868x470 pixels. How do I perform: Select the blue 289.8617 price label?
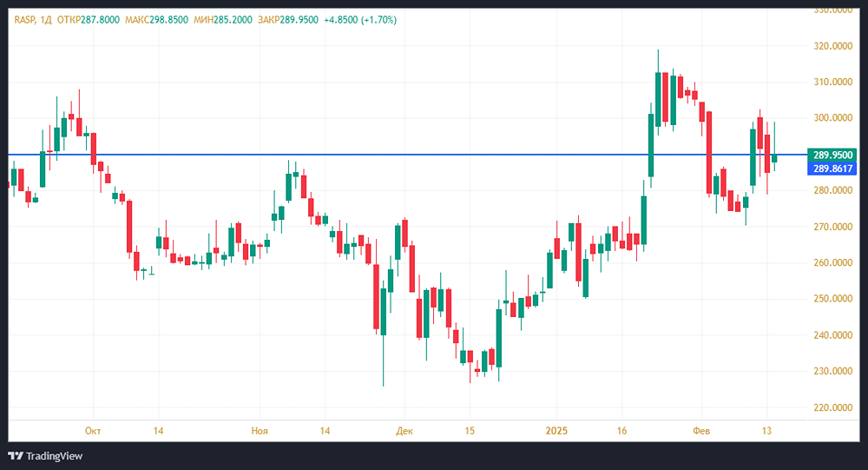835,168
